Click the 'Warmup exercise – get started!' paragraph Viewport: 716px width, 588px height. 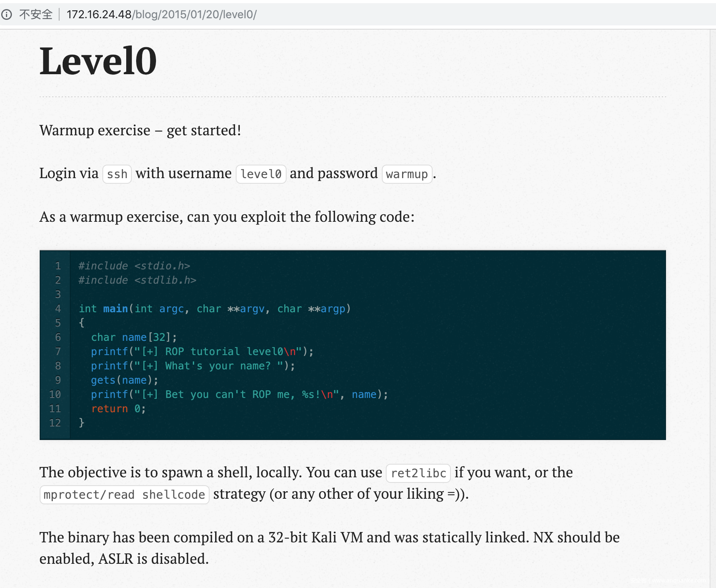pos(140,131)
